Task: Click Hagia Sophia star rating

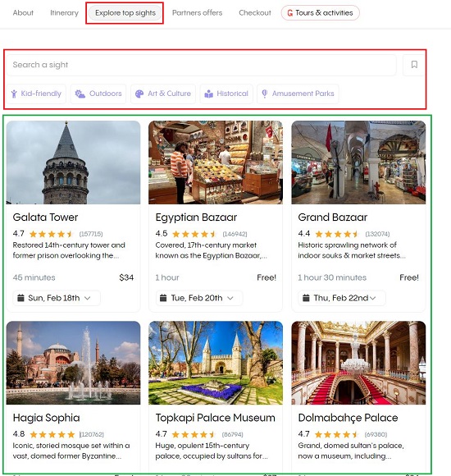Action: click(52, 434)
